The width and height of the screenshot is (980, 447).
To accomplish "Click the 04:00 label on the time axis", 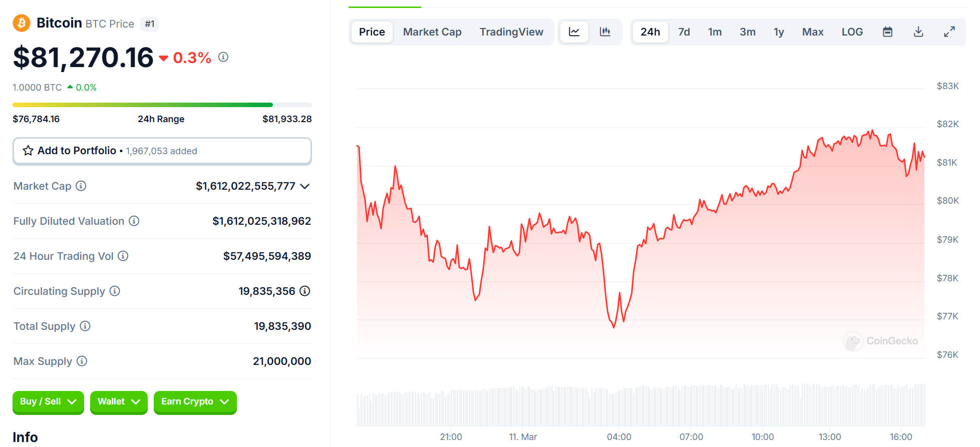I will (x=619, y=437).
